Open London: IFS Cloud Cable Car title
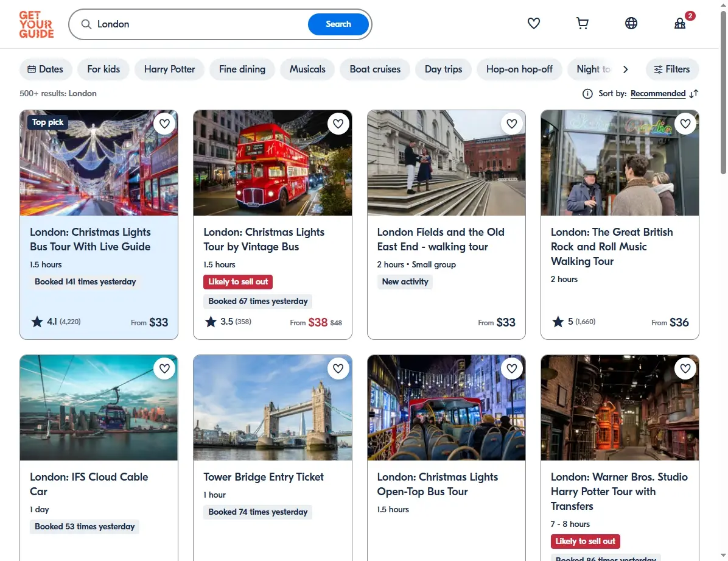This screenshot has width=728, height=561. (x=89, y=484)
